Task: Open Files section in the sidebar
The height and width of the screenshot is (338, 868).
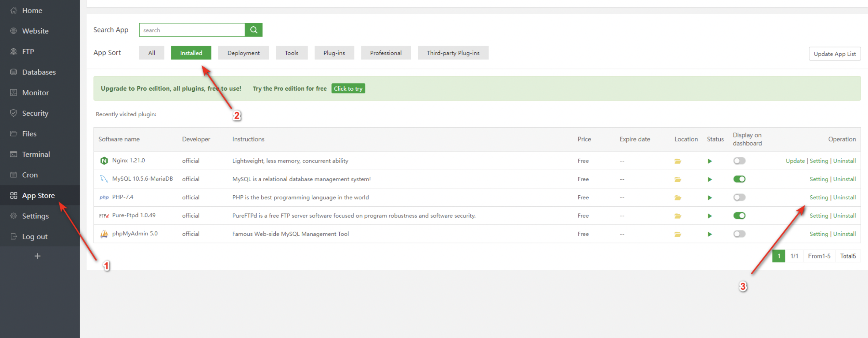Action: (x=29, y=134)
